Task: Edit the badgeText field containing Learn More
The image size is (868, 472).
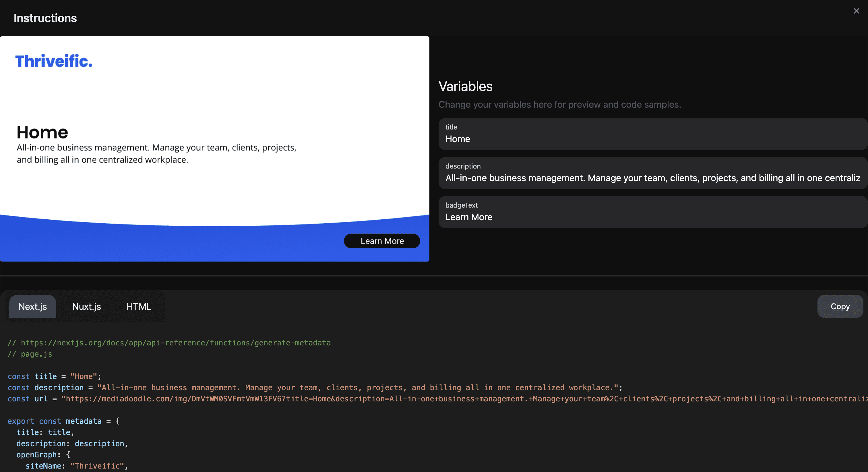Action: [x=653, y=212]
